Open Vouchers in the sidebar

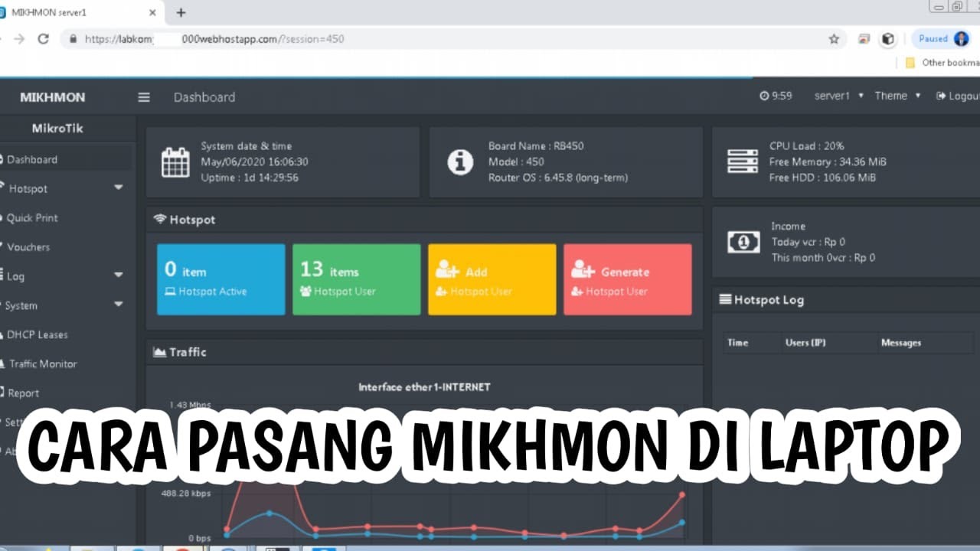65,246
